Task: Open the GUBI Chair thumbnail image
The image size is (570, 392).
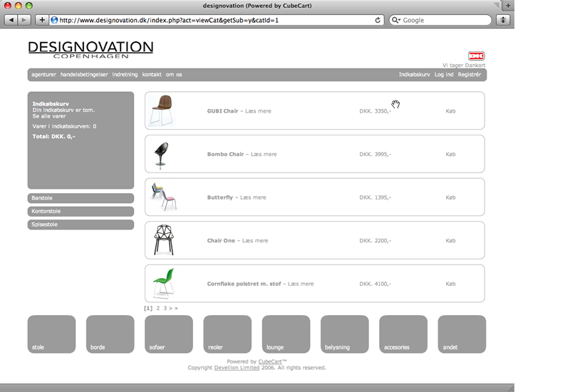Action: (162, 110)
